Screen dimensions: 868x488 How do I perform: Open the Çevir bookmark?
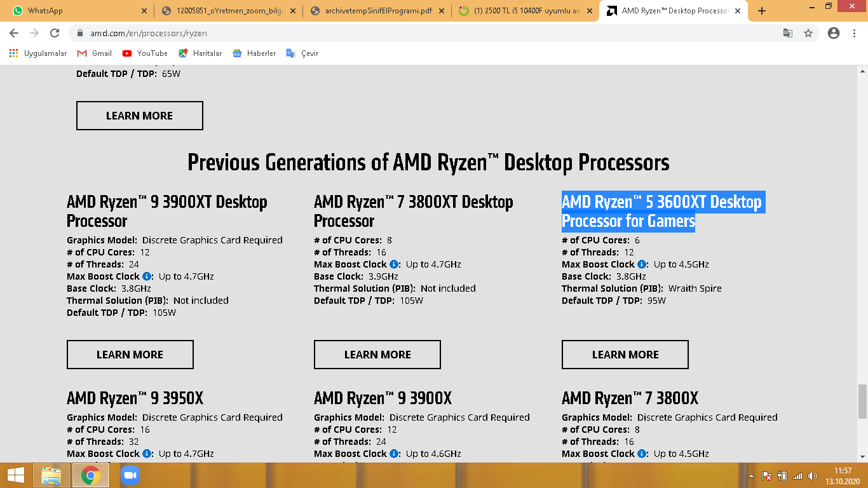pos(302,53)
